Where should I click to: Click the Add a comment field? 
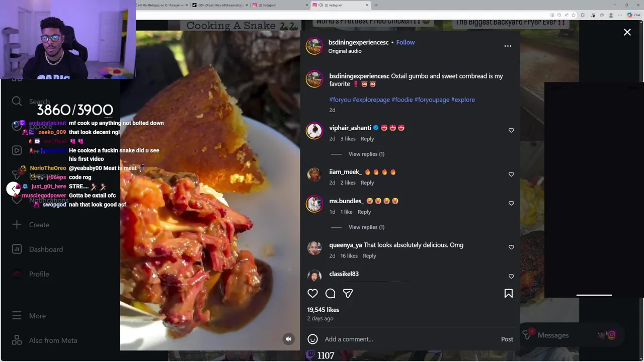click(x=403, y=339)
